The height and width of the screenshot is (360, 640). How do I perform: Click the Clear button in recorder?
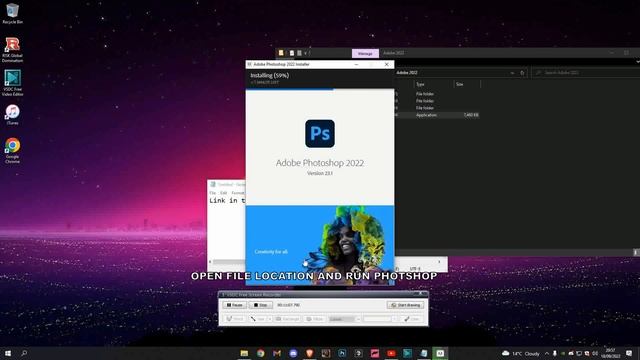coord(412,319)
